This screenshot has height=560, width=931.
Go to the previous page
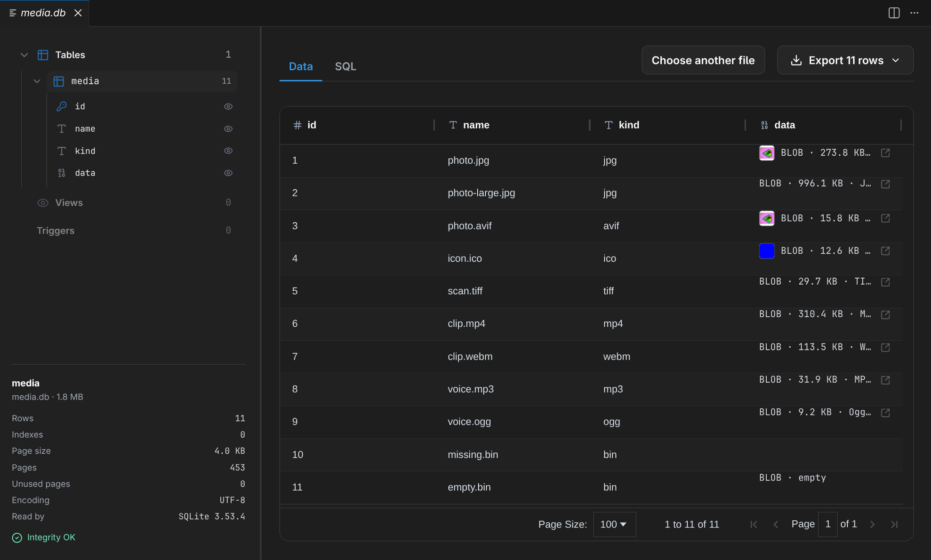[x=776, y=524]
